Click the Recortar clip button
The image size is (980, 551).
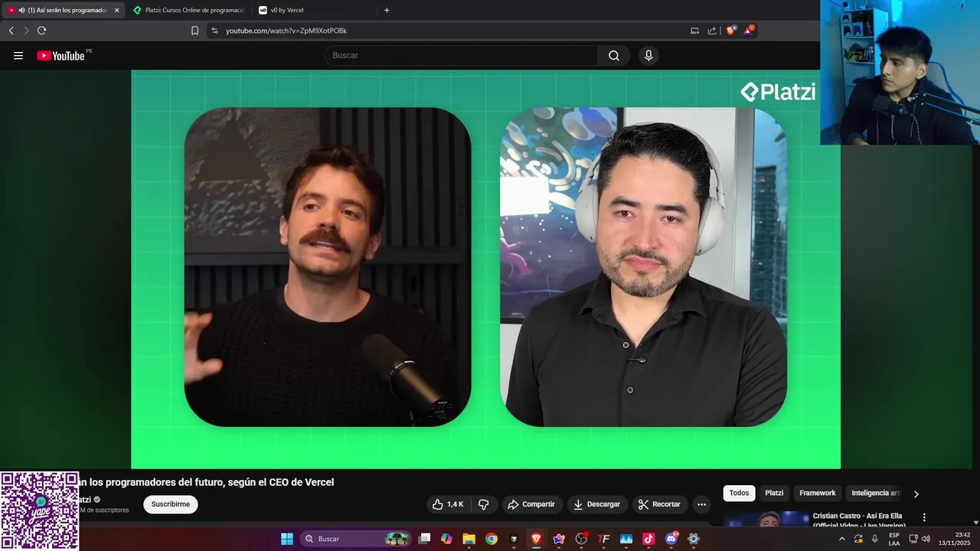660,504
